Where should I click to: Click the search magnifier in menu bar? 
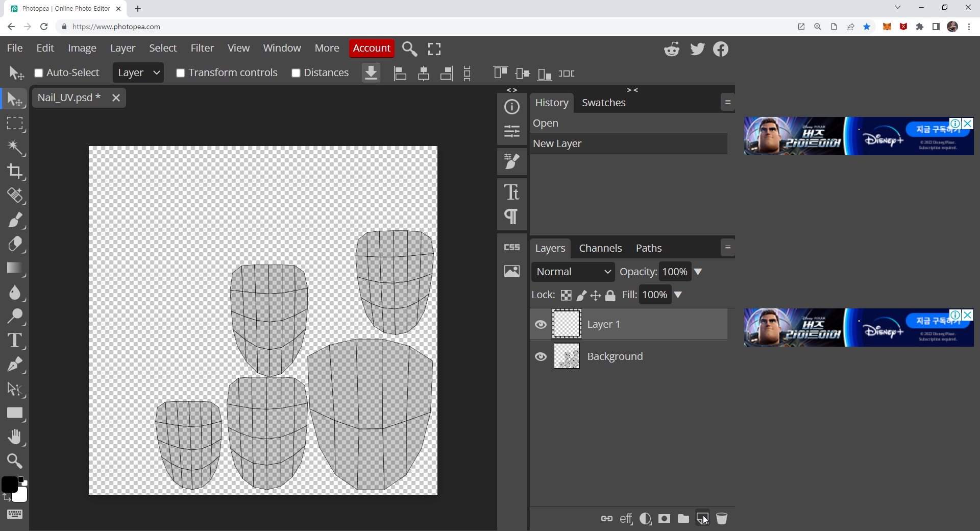coord(409,49)
